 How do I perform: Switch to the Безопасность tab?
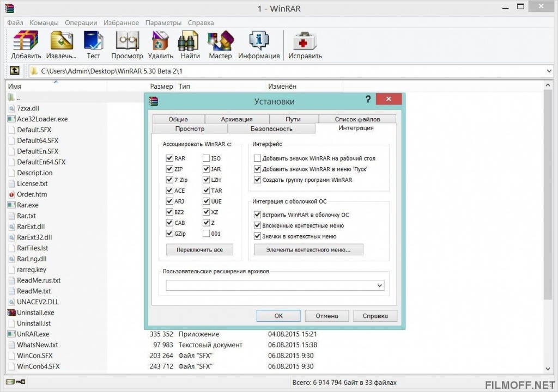(271, 128)
